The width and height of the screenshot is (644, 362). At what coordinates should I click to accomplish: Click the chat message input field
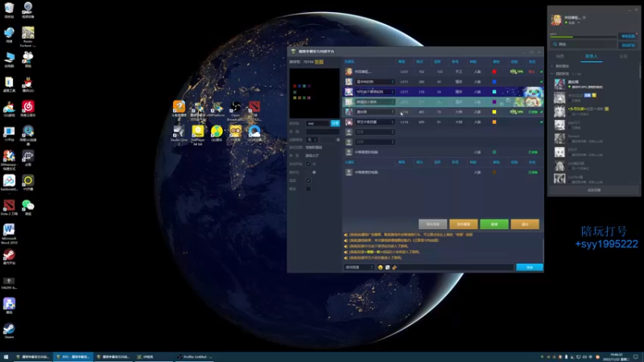click(x=456, y=267)
